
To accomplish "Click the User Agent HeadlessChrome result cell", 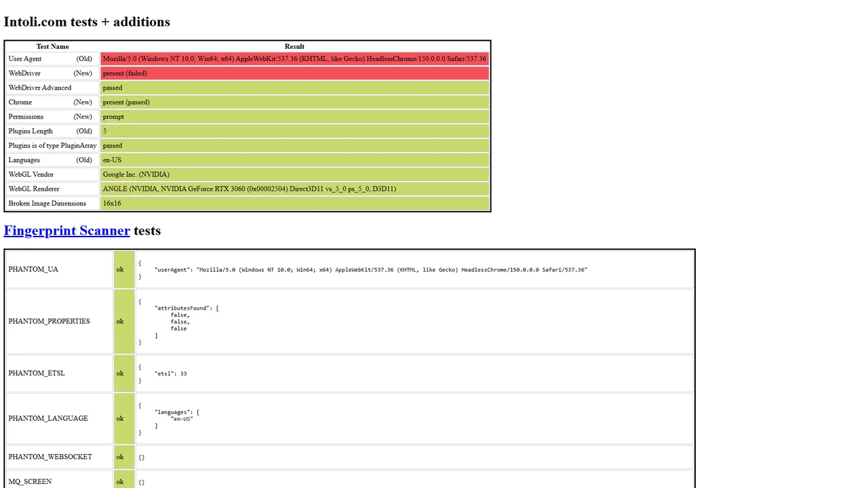I will pos(294,59).
